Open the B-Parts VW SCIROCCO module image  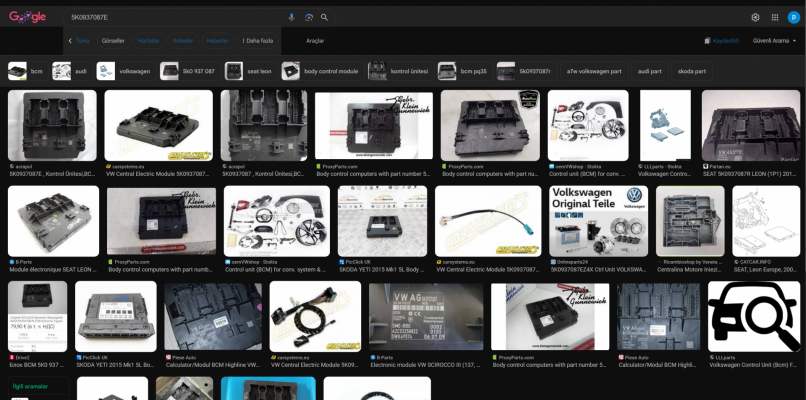426,316
